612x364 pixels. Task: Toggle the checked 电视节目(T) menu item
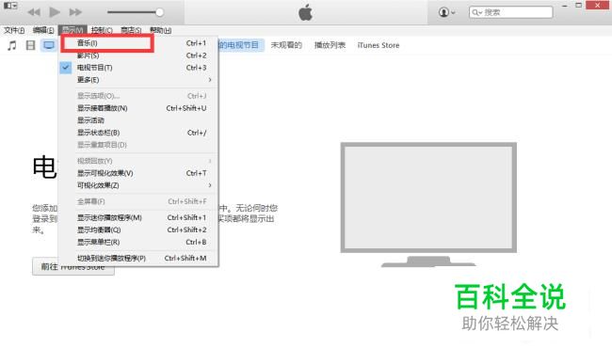pos(138,68)
